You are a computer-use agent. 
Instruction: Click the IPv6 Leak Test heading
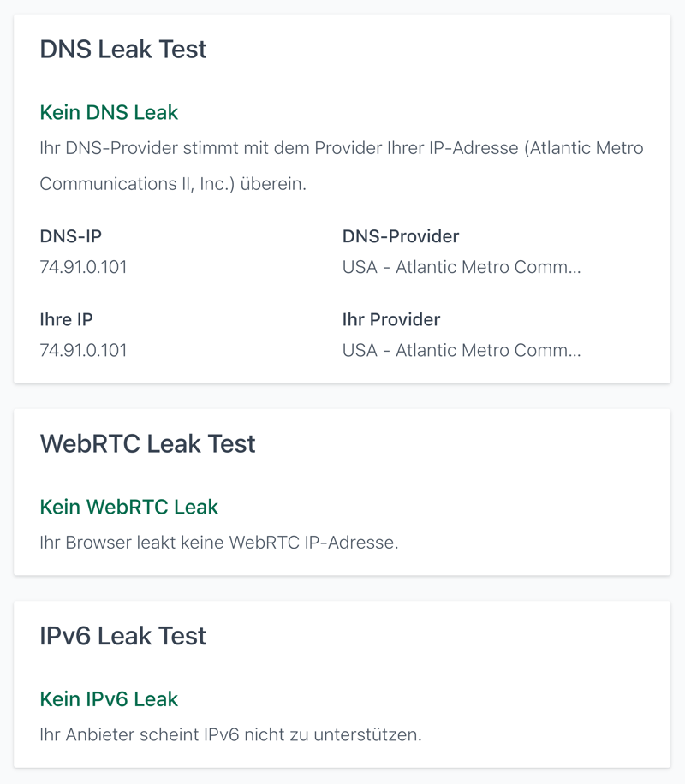[122, 636]
